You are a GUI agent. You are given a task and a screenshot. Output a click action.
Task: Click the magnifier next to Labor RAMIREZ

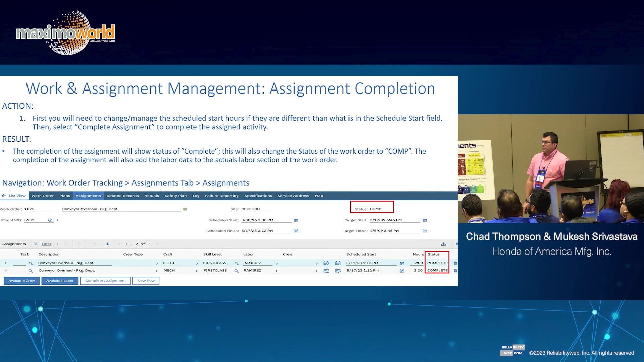coord(236,263)
